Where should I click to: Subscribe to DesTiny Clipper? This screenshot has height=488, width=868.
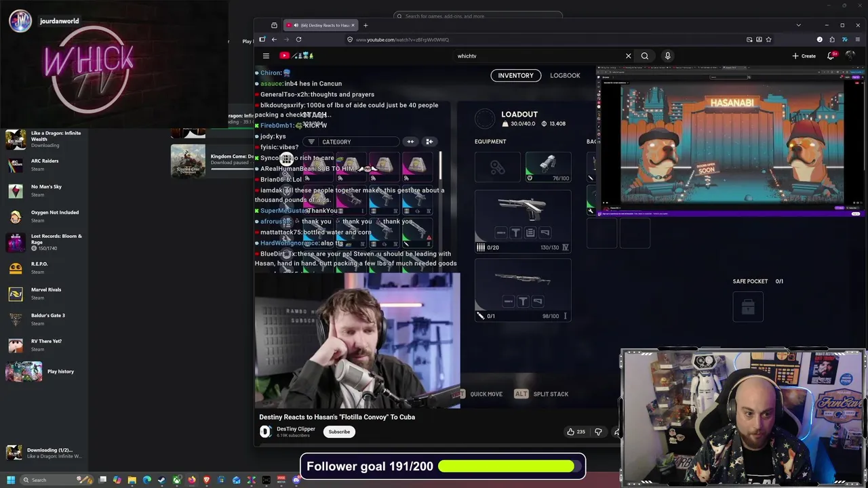pos(339,432)
